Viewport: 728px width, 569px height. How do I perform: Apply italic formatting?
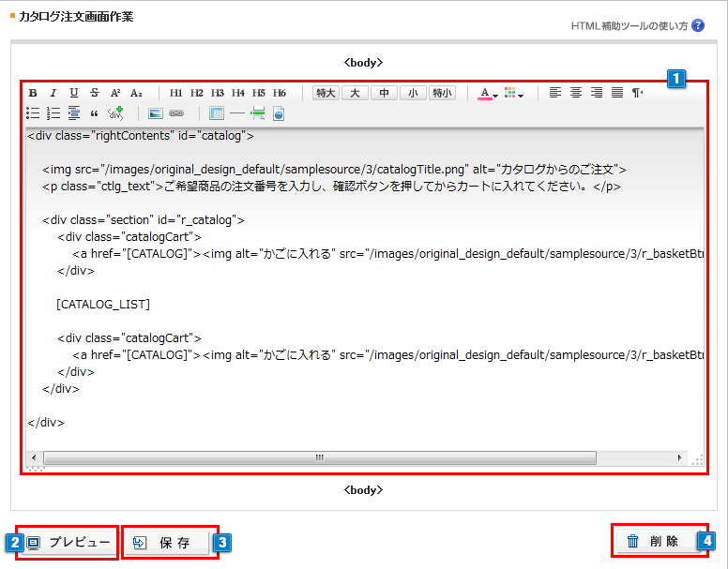point(53,93)
